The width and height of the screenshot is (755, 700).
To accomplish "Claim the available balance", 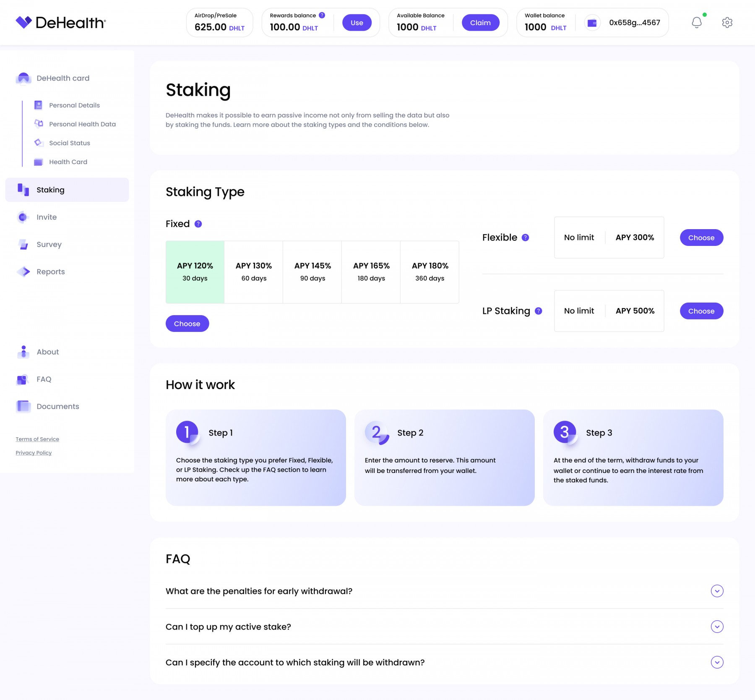I will (x=480, y=23).
